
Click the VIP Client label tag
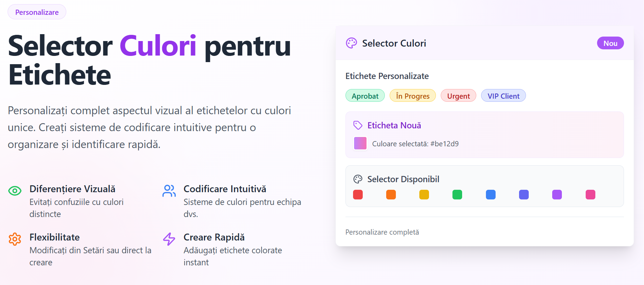(504, 96)
